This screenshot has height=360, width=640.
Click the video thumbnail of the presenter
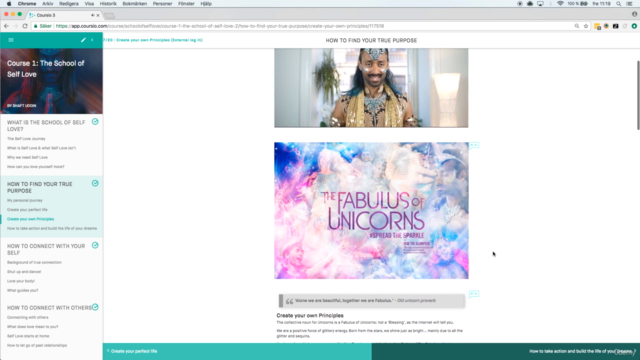click(x=371, y=88)
